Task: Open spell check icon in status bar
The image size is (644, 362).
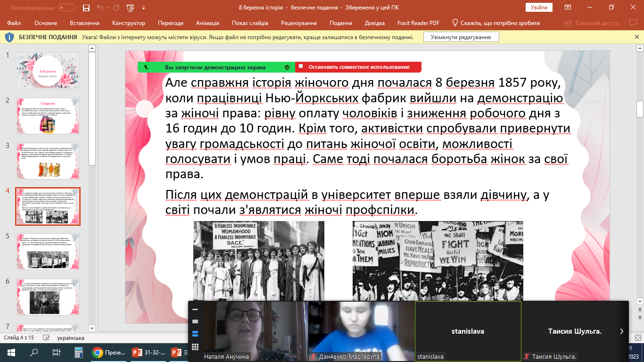Action: coord(46,338)
